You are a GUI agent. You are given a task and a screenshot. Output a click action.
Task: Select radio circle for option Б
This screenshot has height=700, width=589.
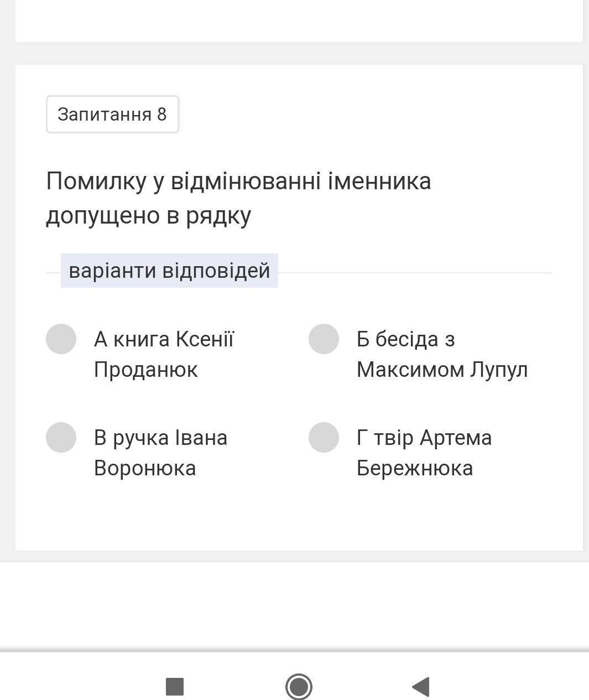(x=324, y=339)
